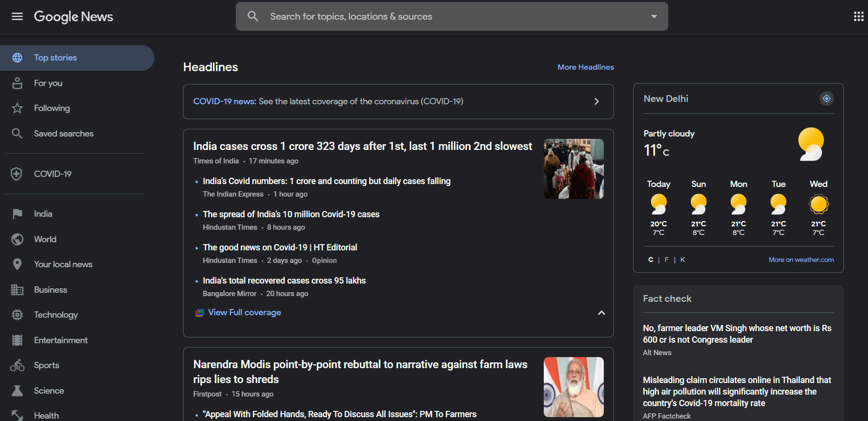Click the Firstpost source label
Viewport: 868px width, 421px height.
tap(208, 394)
